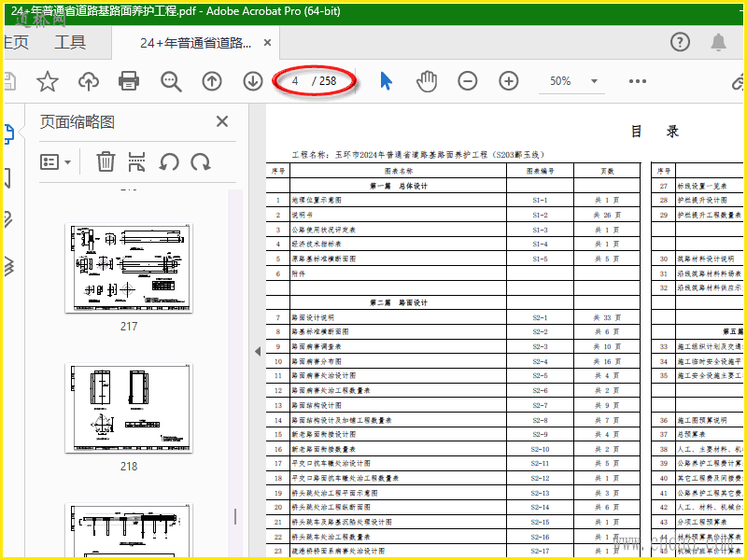Click the 路面设计说明 entry
This screenshot has width=747, height=560.
click(313, 317)
